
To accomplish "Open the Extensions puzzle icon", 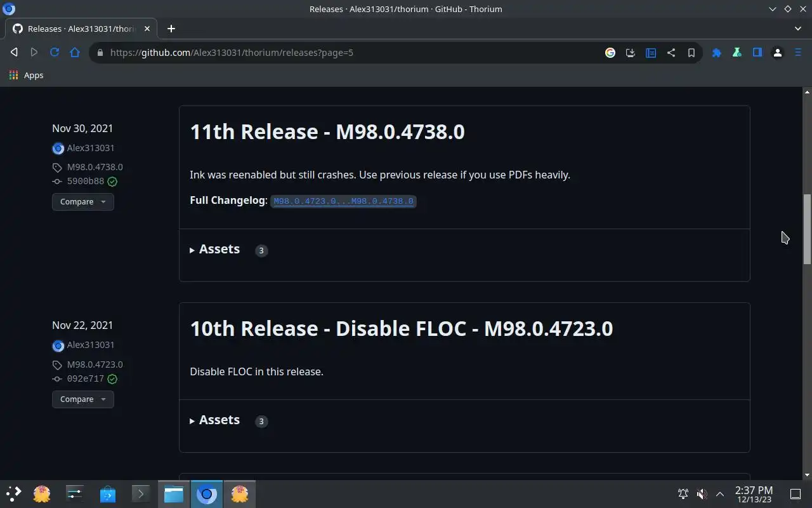I will (x=717, y=53).
